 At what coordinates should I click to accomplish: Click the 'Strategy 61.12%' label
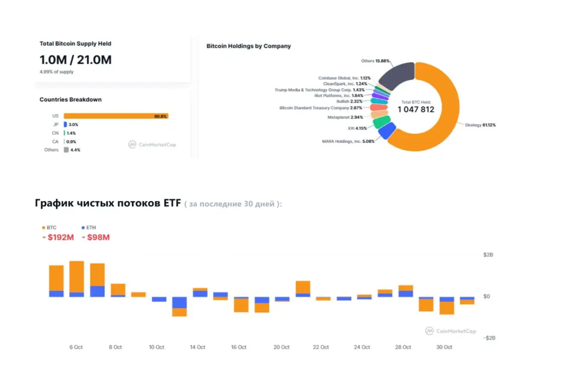(480, 125)
